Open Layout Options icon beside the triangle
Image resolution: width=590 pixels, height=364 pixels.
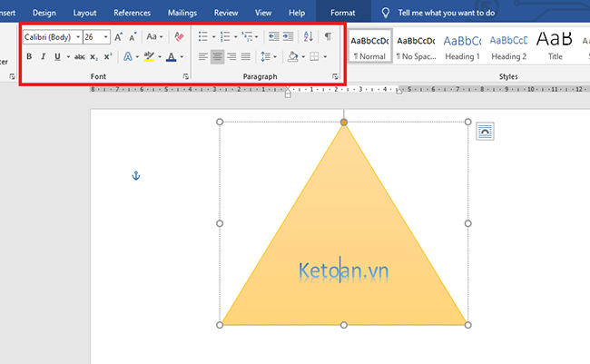click(x=485, y=132)
